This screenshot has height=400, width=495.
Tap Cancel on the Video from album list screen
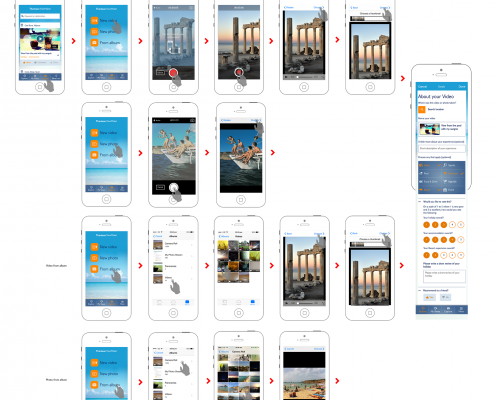click(158, 236)
